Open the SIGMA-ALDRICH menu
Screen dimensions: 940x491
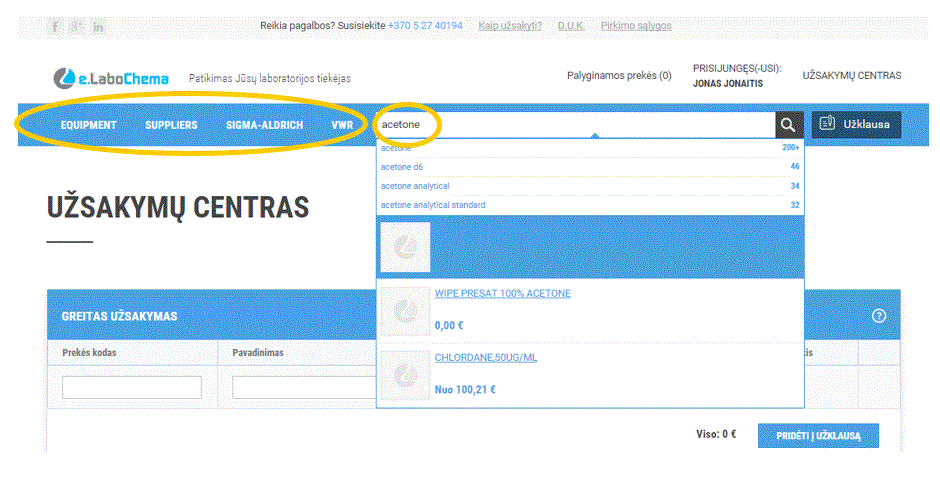click(264, 125)
